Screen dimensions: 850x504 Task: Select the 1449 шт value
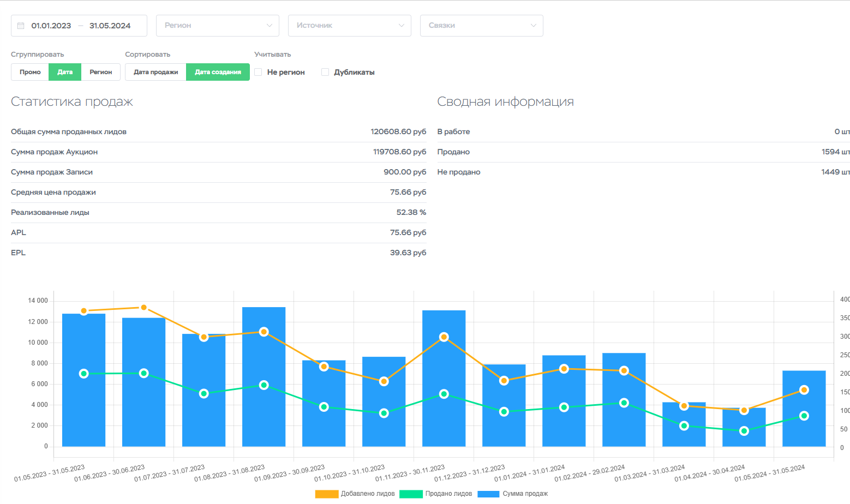(x=835, y=172)
